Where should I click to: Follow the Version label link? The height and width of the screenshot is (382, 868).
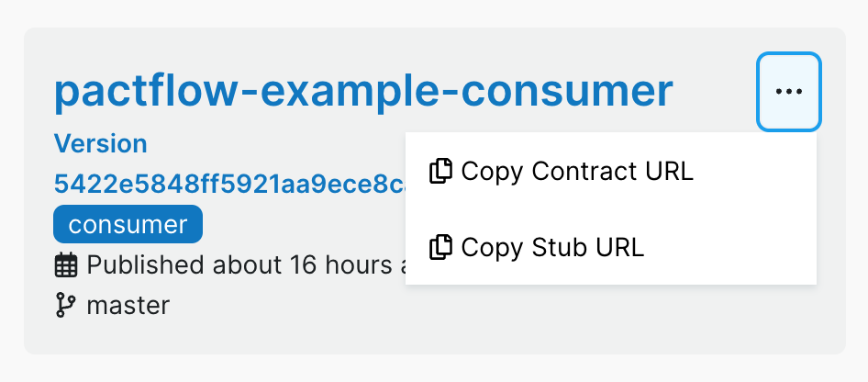[x=101, y=144]
